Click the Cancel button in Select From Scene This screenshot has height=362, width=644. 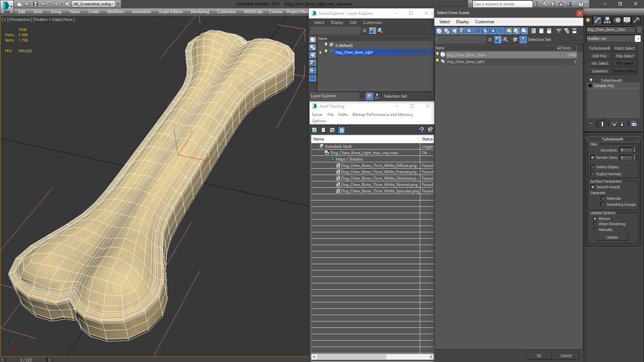pos(566,356)
